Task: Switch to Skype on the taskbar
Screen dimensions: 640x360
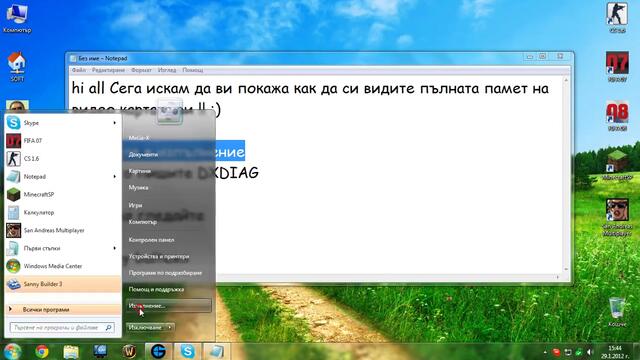Action: (187, 351)
